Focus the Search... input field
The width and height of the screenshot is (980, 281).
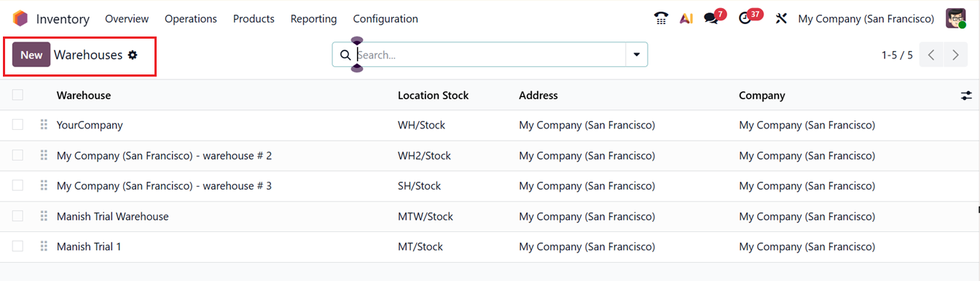point(490,55)
